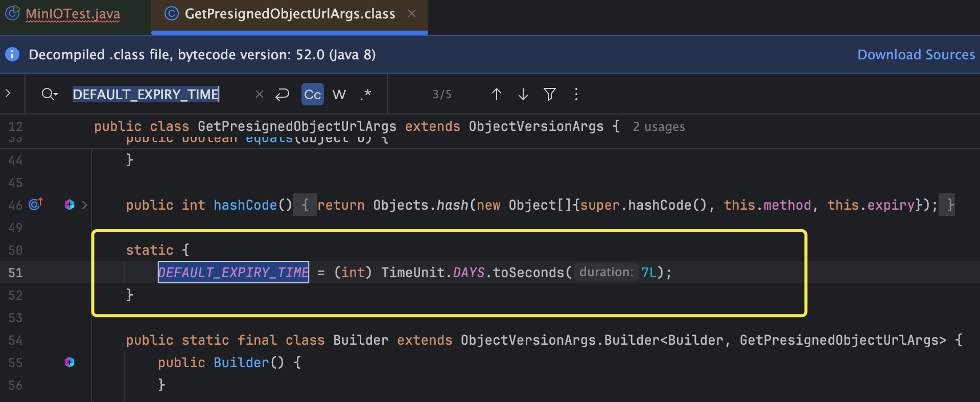980x402 pixels.
Task: Click the overriding method gutter icon
Action: [36, 205]
